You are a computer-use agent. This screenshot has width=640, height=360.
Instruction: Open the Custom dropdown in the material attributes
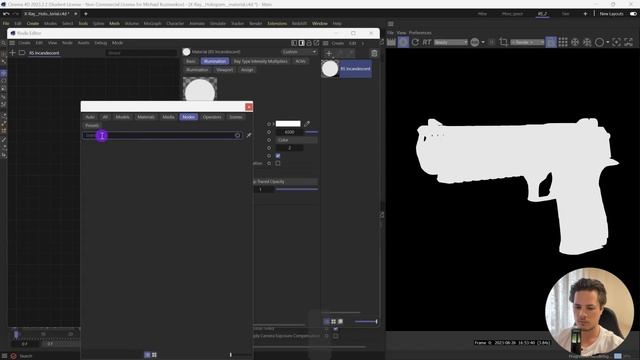[x=299, y=52]
